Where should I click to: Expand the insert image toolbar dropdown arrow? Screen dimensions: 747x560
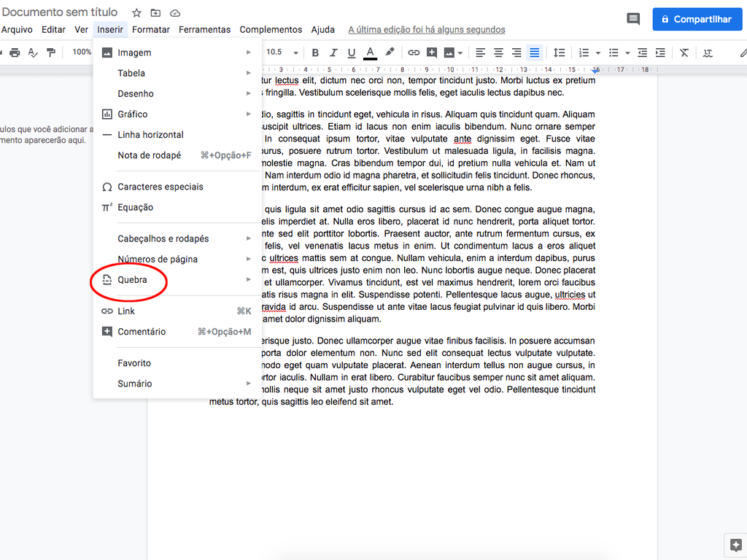click(460, 52)
